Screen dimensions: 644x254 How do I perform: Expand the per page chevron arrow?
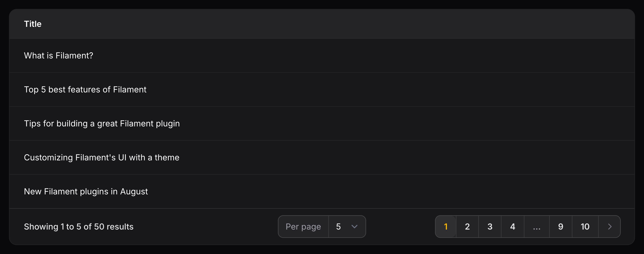pyautogui.click(x=354, y=227)
